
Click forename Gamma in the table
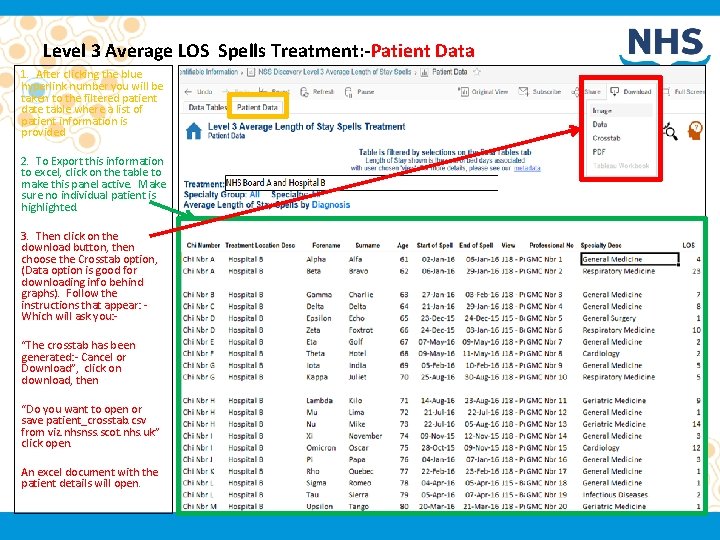coord(319,295)
